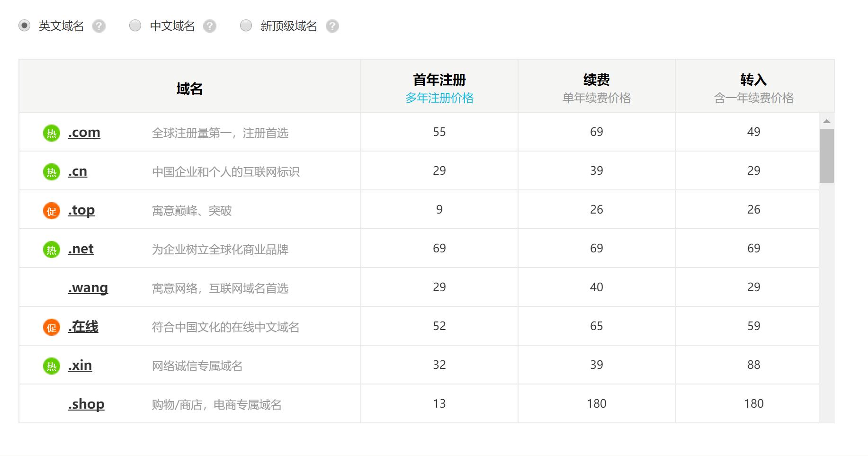
Task: Open the .wang domain link
Action: pos(88,288)
